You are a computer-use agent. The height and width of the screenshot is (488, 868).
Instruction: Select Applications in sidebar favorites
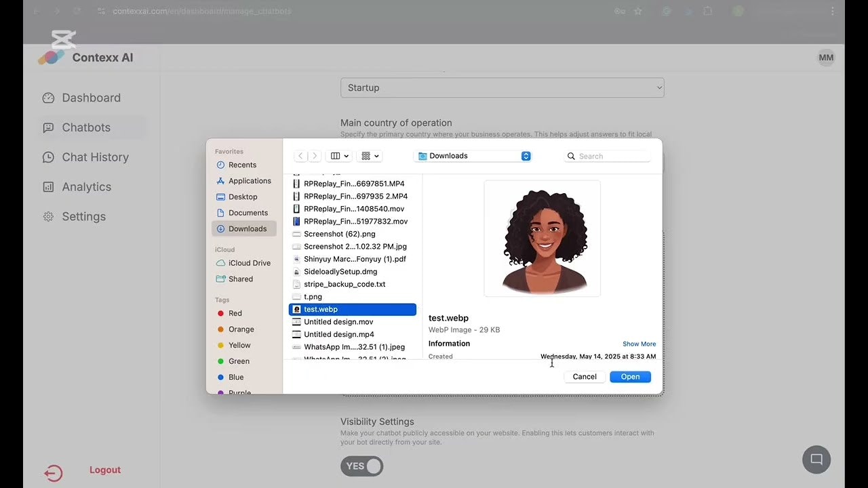point(243,181)
